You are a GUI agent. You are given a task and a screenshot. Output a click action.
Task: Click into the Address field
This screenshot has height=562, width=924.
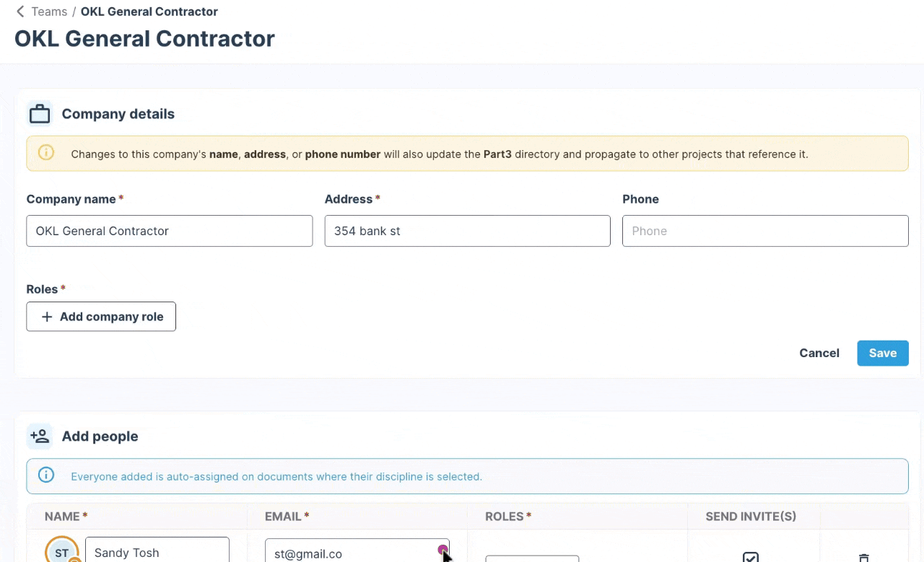[468, 231]
